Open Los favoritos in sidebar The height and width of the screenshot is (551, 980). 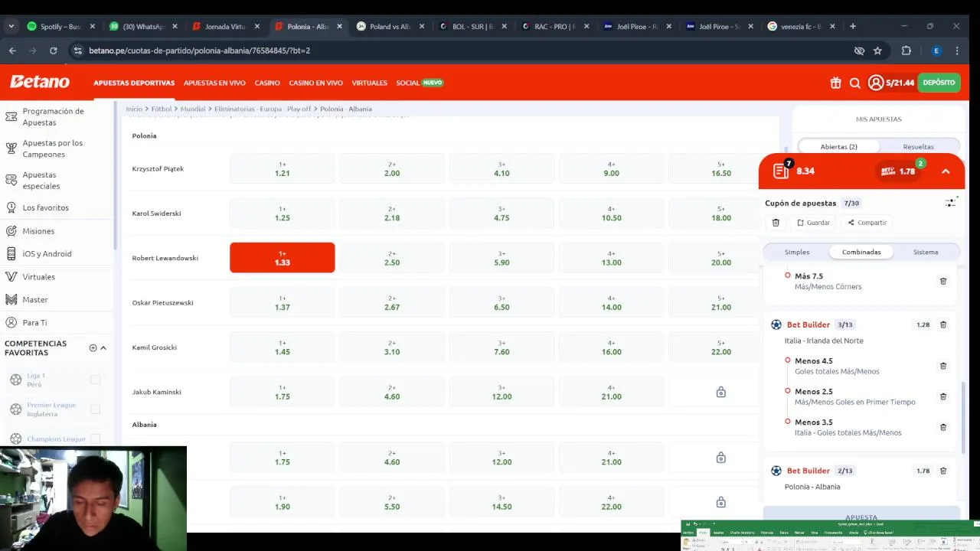46,207
